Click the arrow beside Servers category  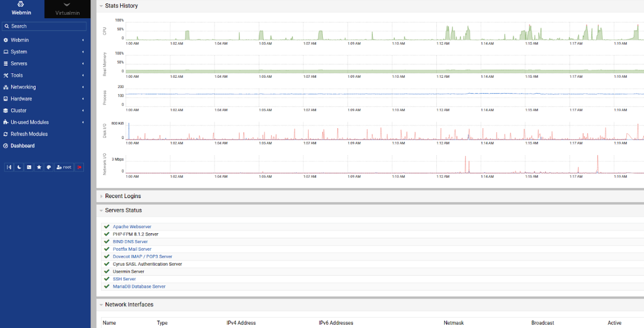tap(83, 64)
